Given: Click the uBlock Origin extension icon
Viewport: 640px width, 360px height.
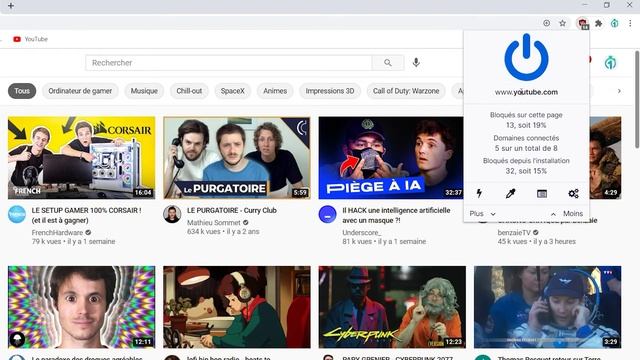Looking at the screenshot, I should (x=582, y=23).
